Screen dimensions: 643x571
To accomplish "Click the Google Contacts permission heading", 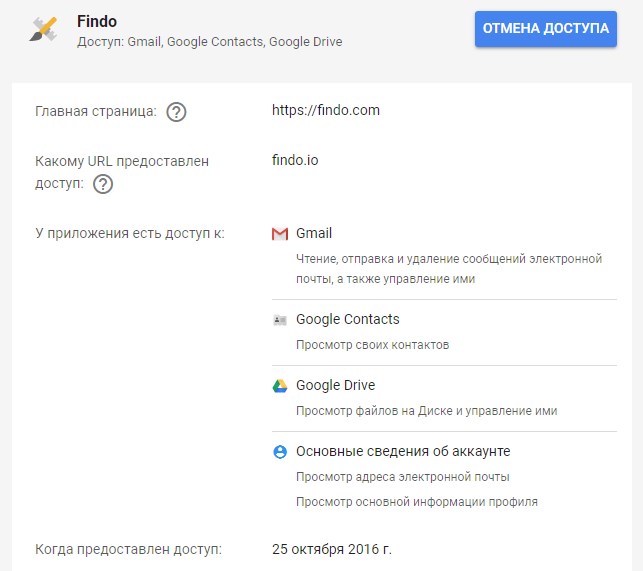I will click(x=347, y=319).
